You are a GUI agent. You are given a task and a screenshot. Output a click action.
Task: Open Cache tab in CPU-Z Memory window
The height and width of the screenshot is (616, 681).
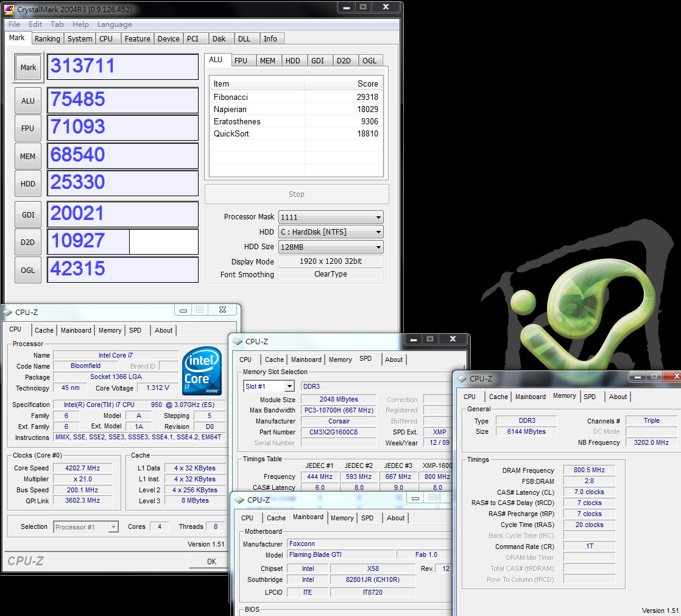pyautogui.click(x=498, y=397)
